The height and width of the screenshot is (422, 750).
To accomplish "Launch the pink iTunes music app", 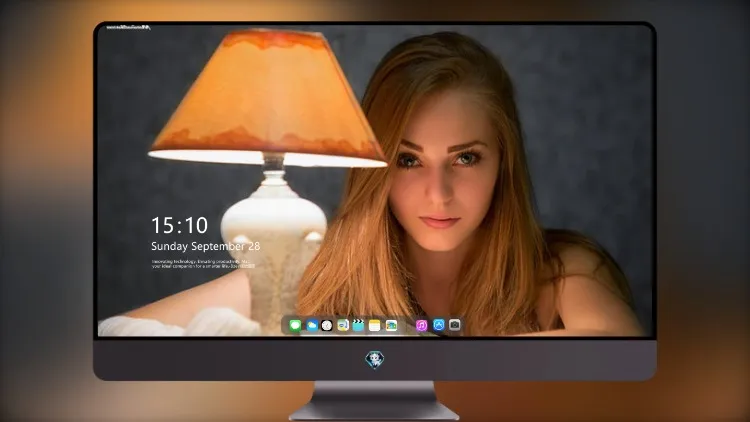I will click(x=421, y=326).
